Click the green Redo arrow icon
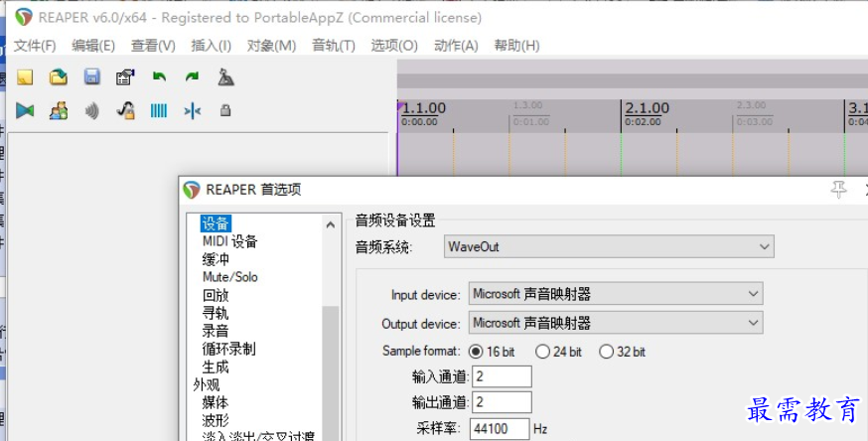Viewport: 868px width, 441px height. [x=192, y=76]
